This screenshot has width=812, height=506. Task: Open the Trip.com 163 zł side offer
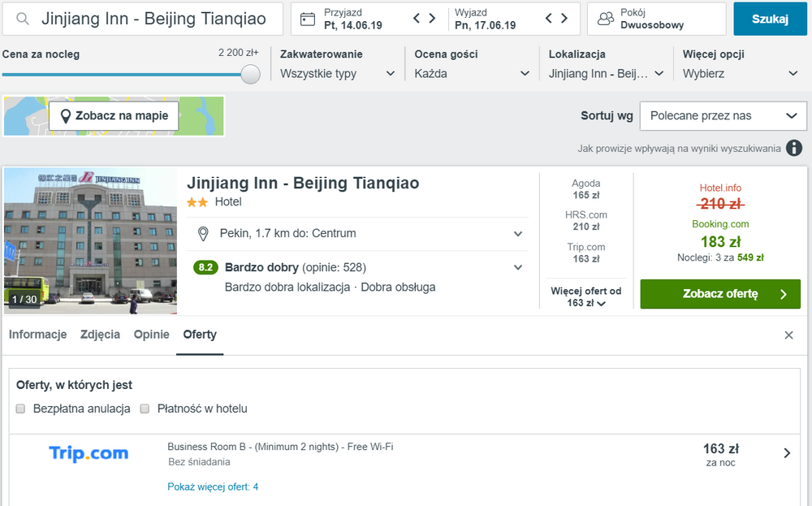(x=585, y=253)
